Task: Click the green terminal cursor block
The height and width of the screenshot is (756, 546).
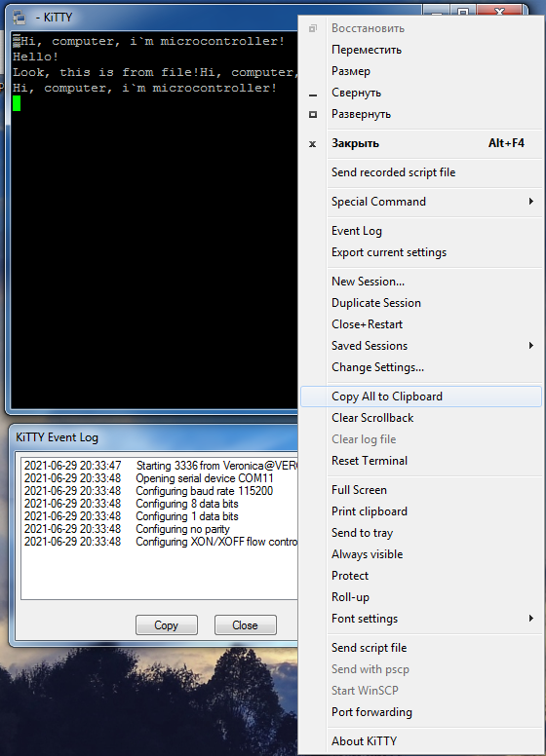Action: point(17,103)
